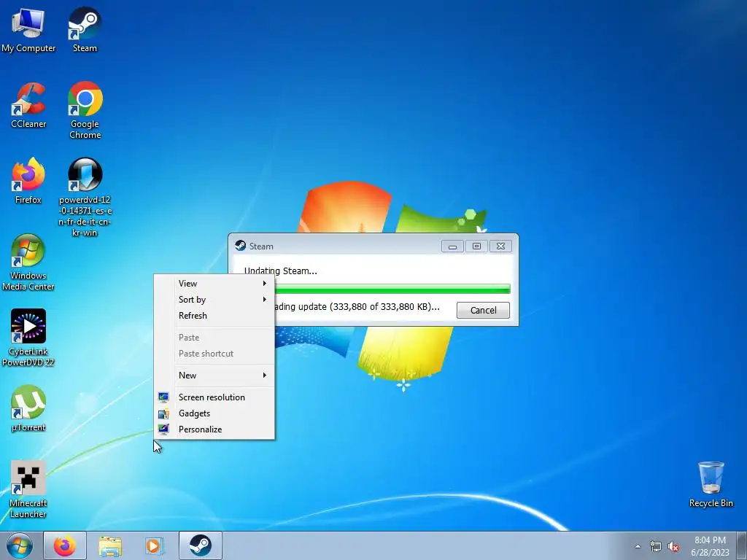Expand the View submenu
747x560 pixels.
(x=214, y=284)
